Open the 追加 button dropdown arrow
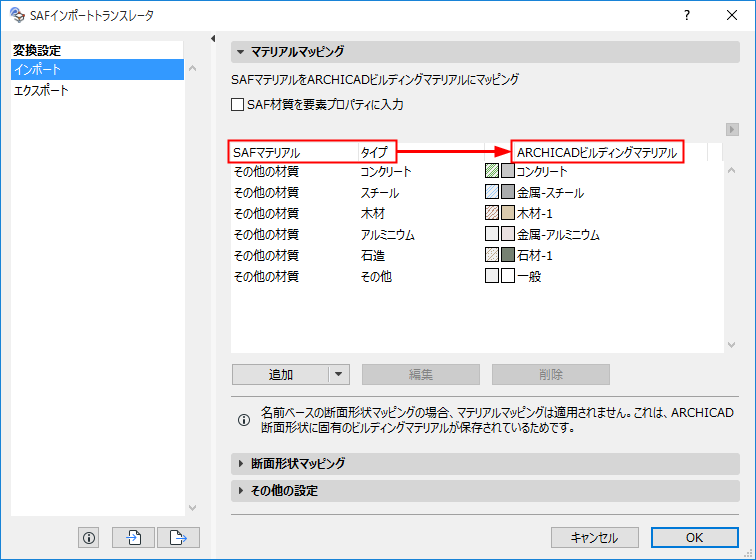756x560 pixels. point(339,374)
